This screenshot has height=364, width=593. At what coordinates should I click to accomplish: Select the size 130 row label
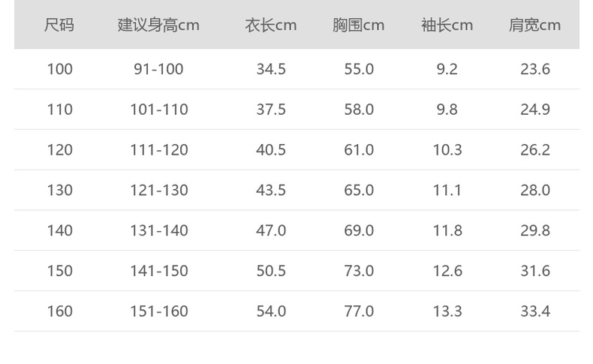60,190
